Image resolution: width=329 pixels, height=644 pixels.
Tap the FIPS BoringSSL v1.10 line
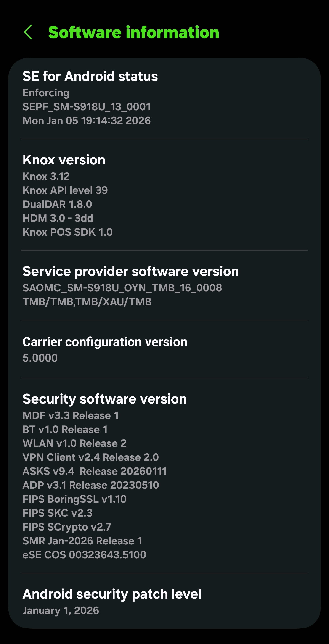pos(74,499)
